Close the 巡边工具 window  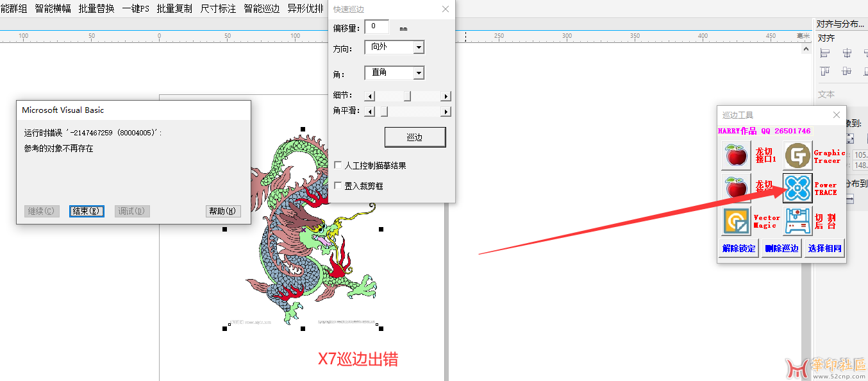(836, 115)
